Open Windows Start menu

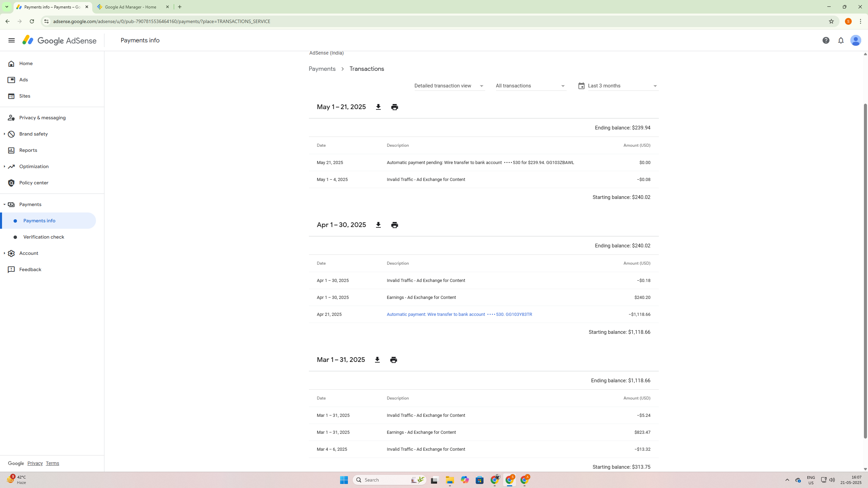point(344,480)
